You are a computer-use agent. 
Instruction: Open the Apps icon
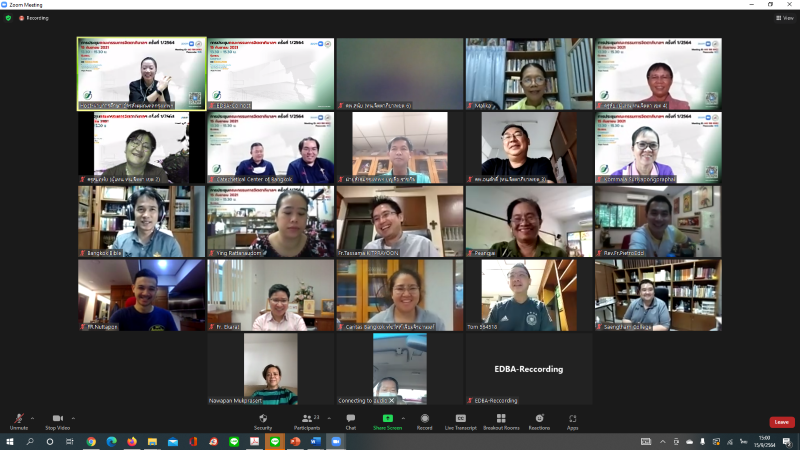pos(572,418)
